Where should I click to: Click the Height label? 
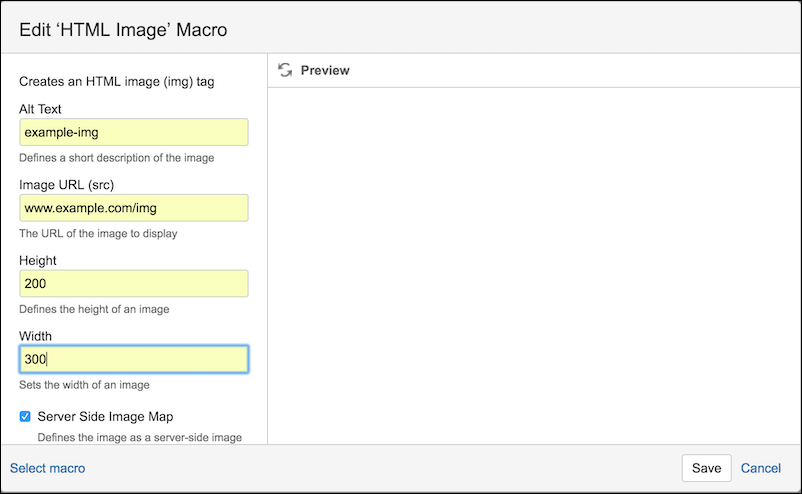tap(38, 260)
